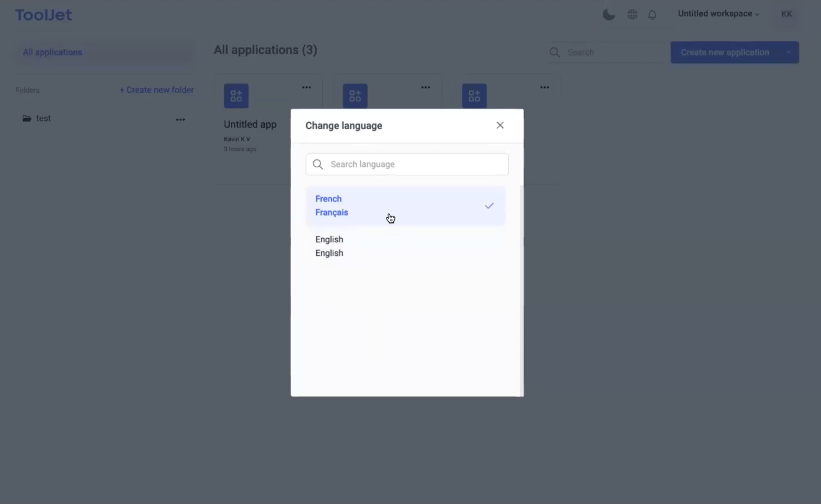Click the search magnifier in language dialog

pos(318,164)
